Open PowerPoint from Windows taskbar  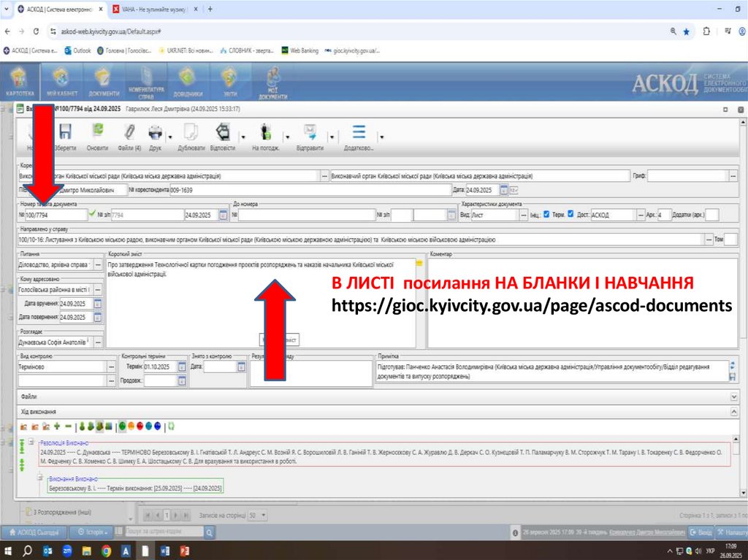[184, 551]
